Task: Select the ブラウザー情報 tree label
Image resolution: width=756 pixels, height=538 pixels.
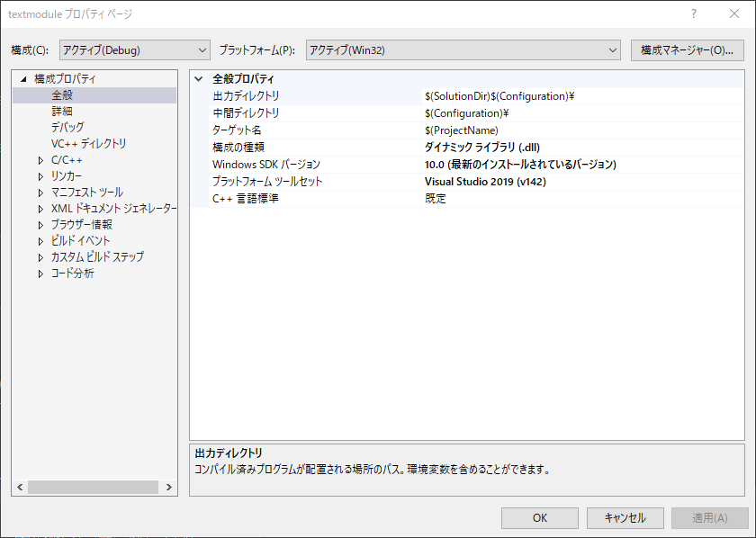Action: 82,225
